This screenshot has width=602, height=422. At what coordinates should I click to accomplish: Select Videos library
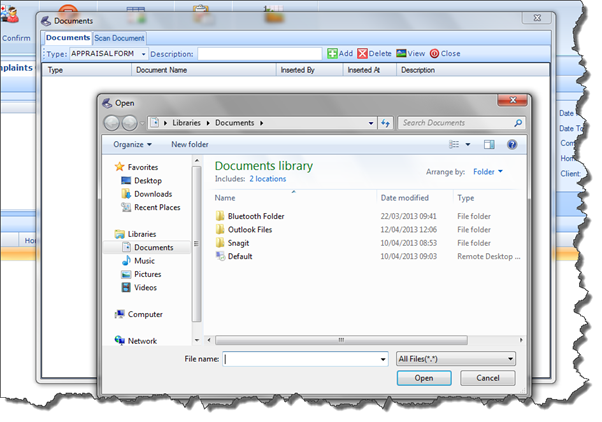(139, 288)
